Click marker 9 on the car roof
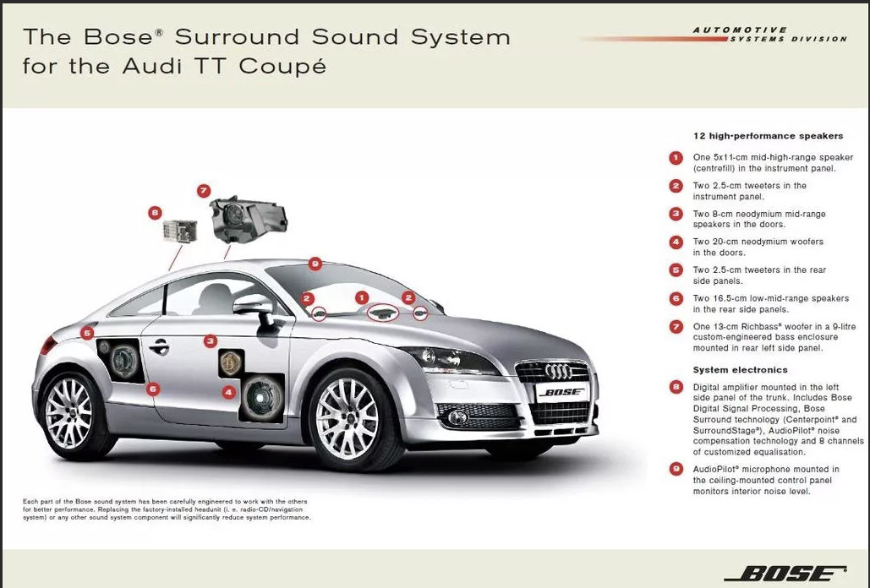 (x=315, y=264)
